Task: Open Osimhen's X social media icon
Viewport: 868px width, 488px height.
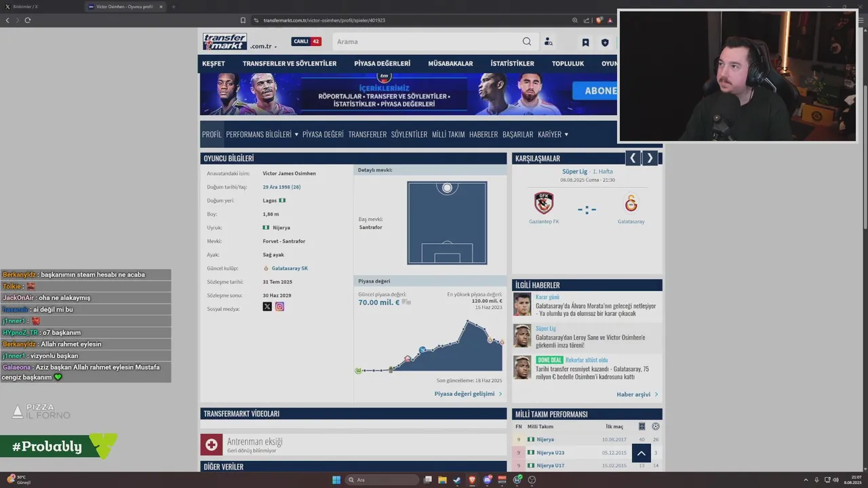Action: pos(267,306)
